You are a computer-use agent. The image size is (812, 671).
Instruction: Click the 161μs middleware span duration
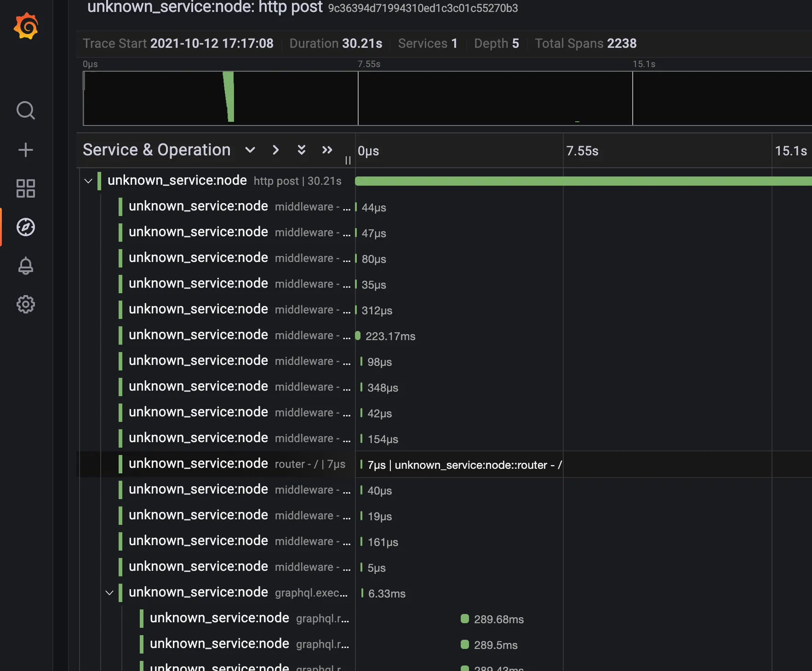tap(383, 542)
